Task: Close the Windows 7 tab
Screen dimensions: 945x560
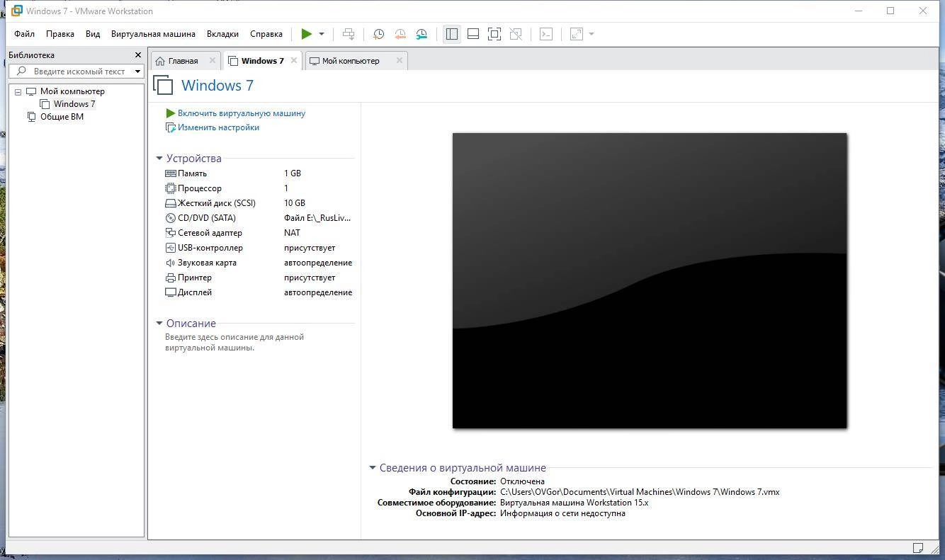Action: [294, 61]
